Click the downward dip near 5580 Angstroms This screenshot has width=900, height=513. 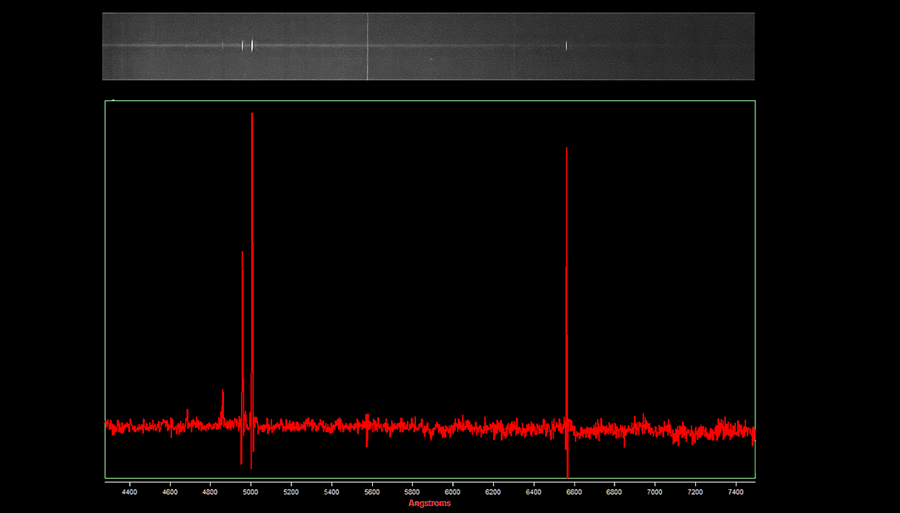point(367,438)
